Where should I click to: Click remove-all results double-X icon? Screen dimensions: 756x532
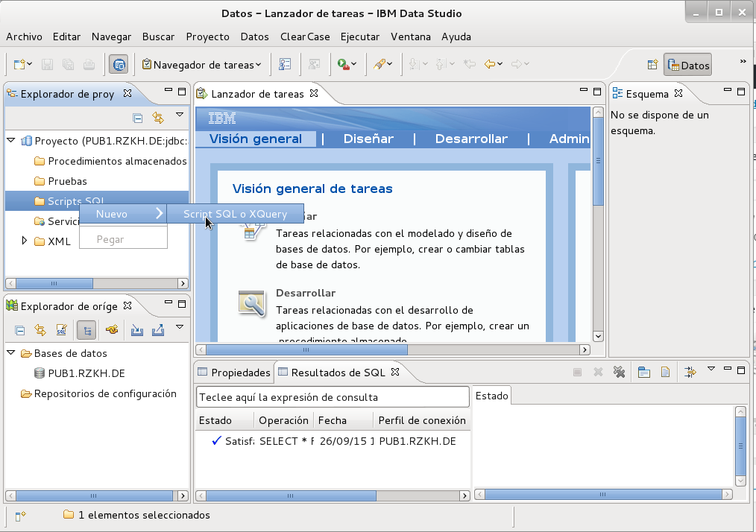[x=619, y=372]
